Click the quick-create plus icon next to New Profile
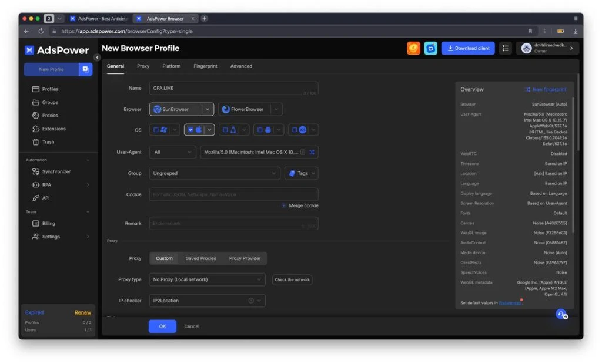Viewport: 602px width, 364px height. 85,69
